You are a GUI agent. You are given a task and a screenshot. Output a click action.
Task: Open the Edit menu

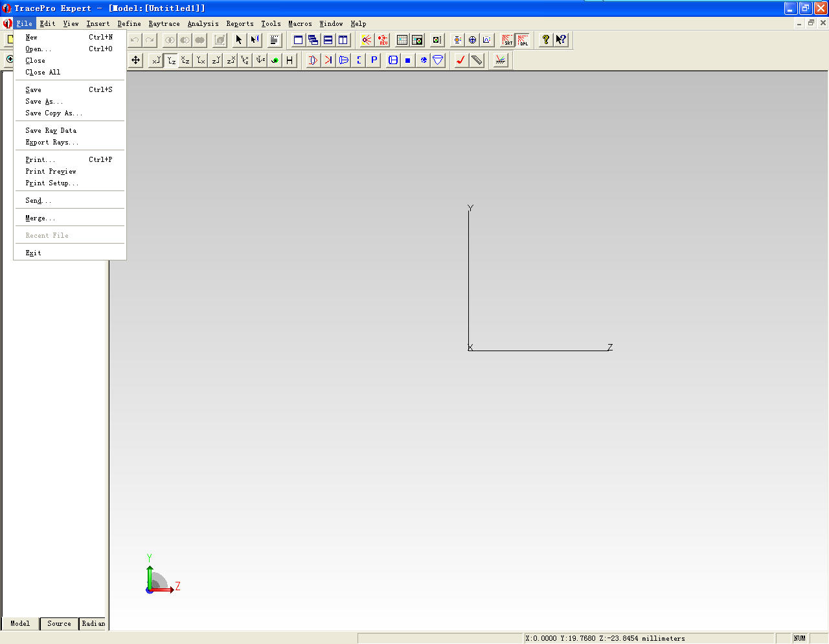coord(47,23)
